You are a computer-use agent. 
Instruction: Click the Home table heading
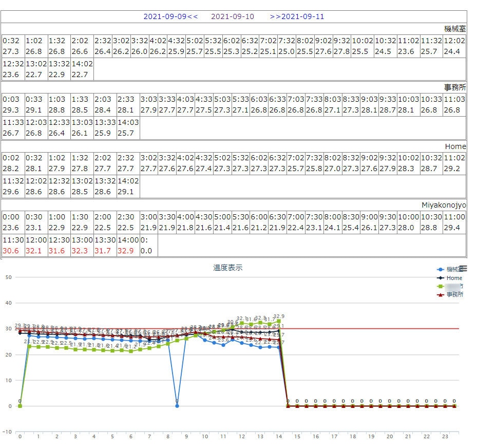pyautogui.click(x=455, y=146)
